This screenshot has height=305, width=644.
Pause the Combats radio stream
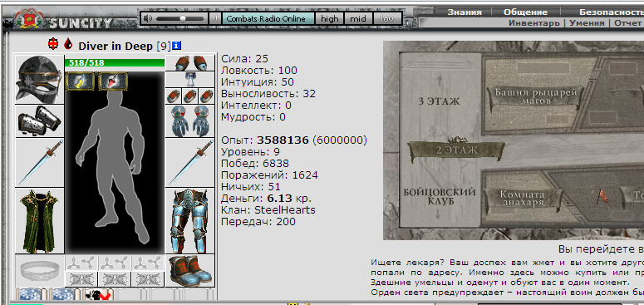[214, 18]
